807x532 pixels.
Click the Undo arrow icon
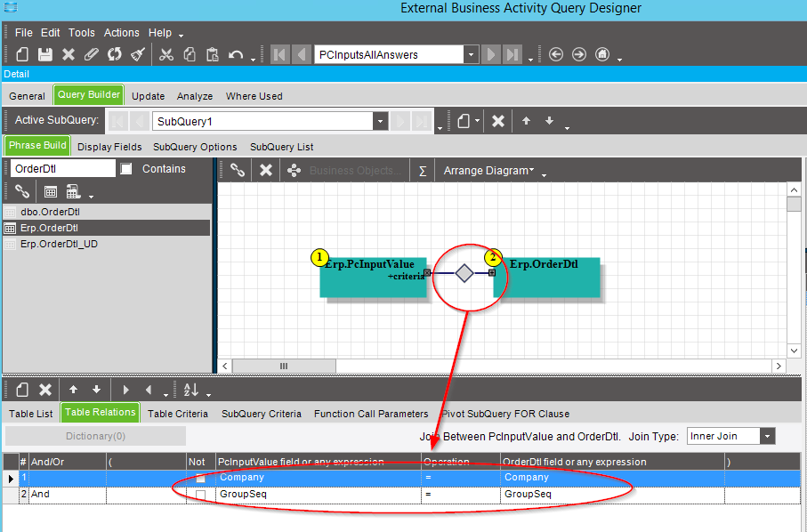pos(236,54)
